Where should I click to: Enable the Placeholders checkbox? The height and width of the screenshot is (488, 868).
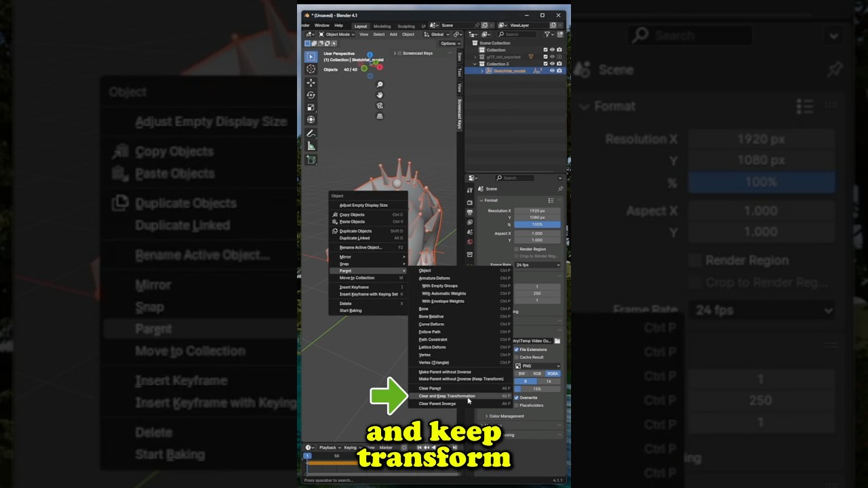point(516,405)
